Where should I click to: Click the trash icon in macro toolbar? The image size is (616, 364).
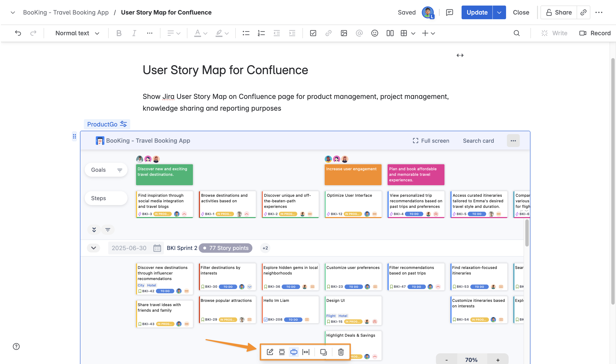tap(341, 352)
